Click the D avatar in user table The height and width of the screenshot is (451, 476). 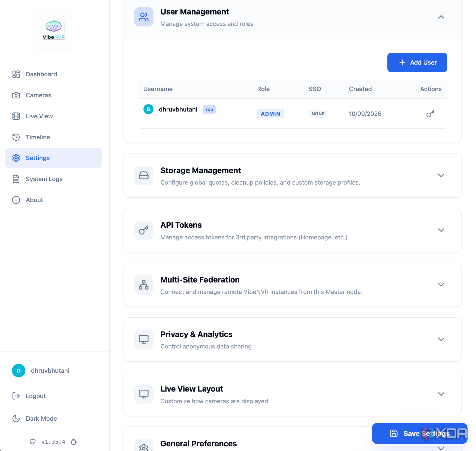click(x=148, y=109)
